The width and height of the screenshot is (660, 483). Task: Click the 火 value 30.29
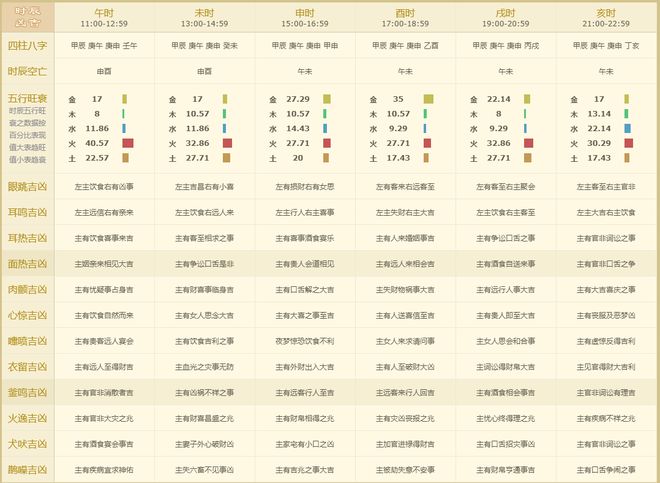(x=599, y=143)
